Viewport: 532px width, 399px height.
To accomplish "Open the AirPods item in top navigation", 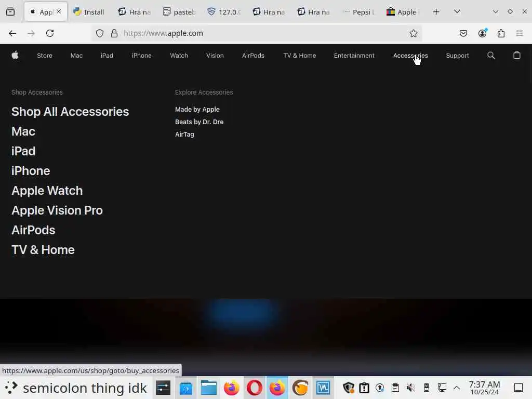I will click(x=253, y=55).
